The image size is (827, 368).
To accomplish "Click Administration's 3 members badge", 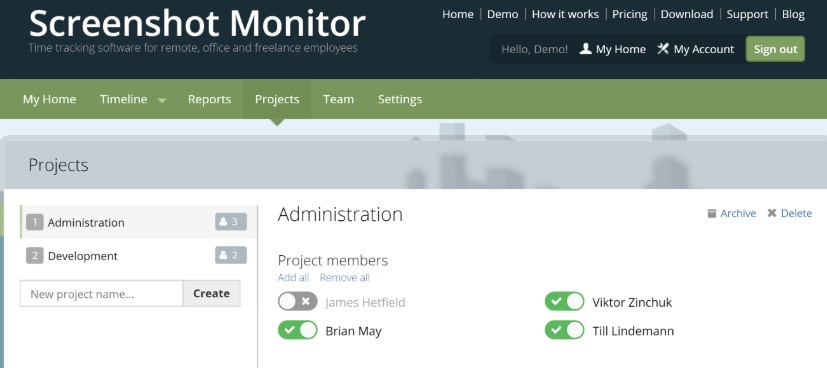I will (x=230, y=222).
